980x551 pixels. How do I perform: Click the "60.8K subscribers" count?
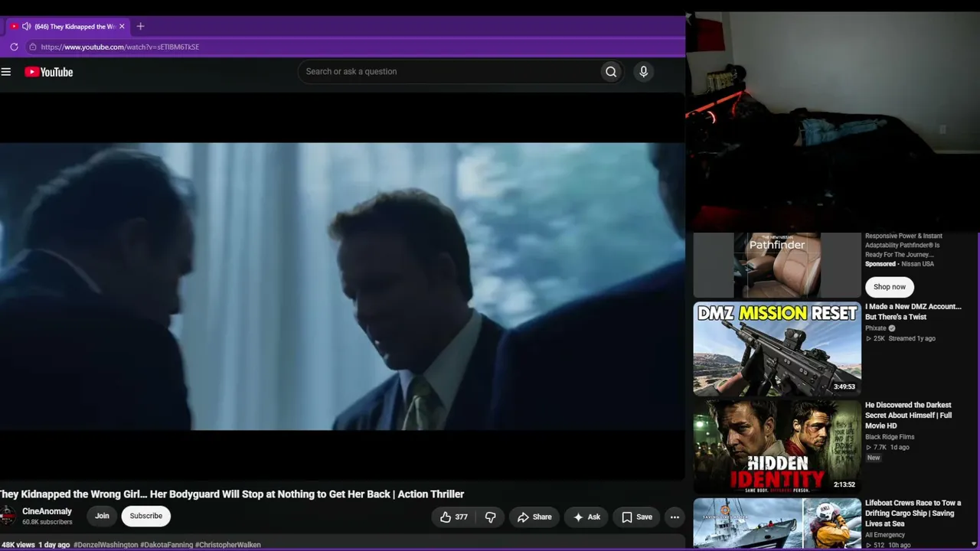(47, 522)
